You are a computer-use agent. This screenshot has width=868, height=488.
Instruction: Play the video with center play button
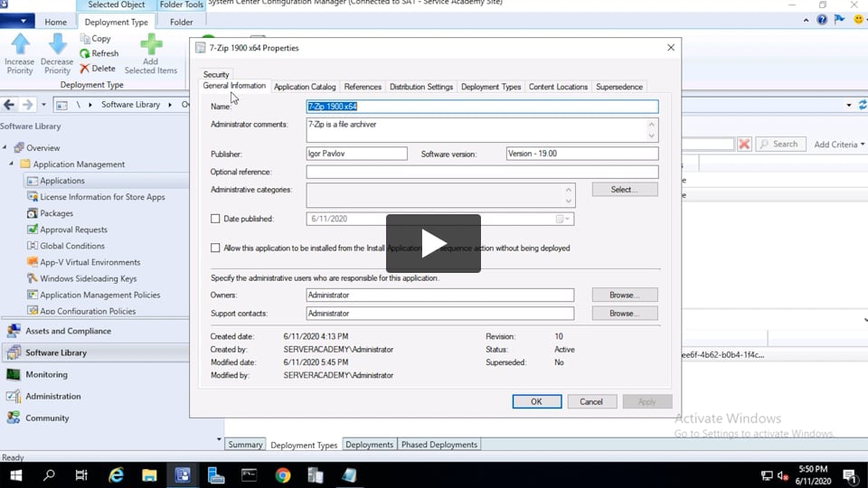pos(433,243)
